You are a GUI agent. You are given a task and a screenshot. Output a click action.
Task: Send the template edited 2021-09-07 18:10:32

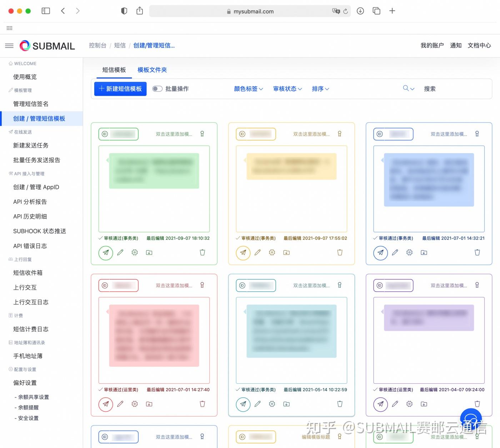point(106,253)
